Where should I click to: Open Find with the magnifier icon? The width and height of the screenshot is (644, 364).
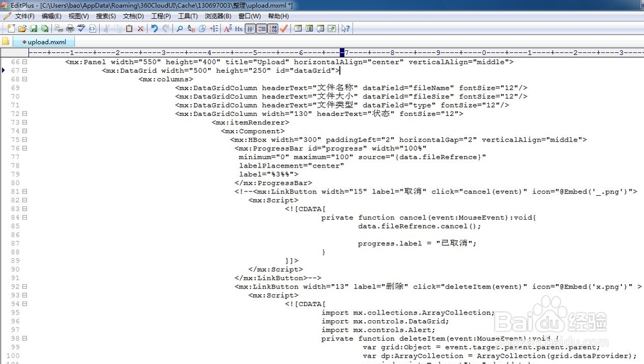(180, 28)
